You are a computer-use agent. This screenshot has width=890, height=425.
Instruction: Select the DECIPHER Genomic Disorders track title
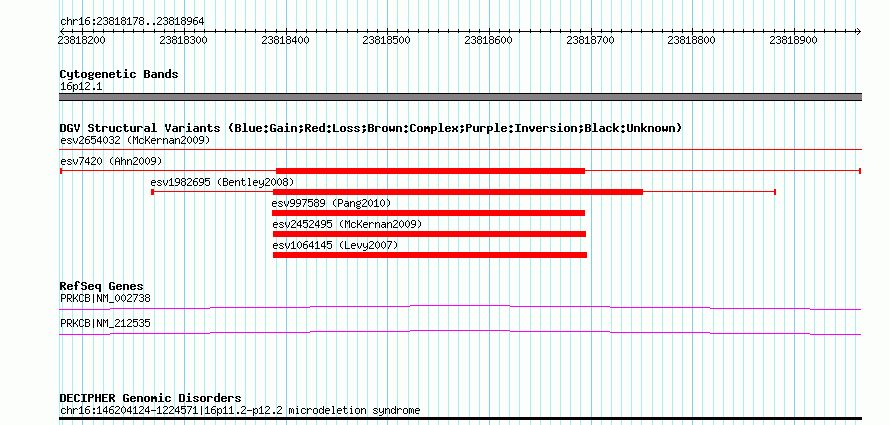[150, 398]
